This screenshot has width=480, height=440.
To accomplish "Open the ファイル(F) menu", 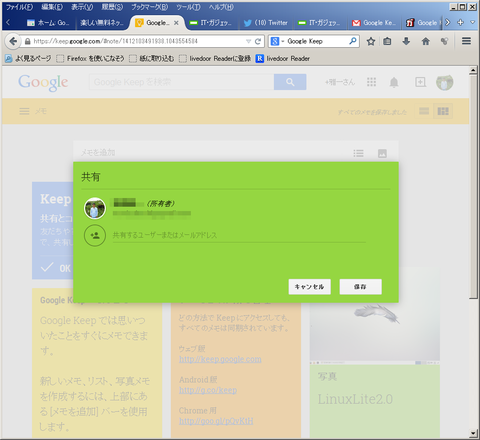I will point(20,7).
